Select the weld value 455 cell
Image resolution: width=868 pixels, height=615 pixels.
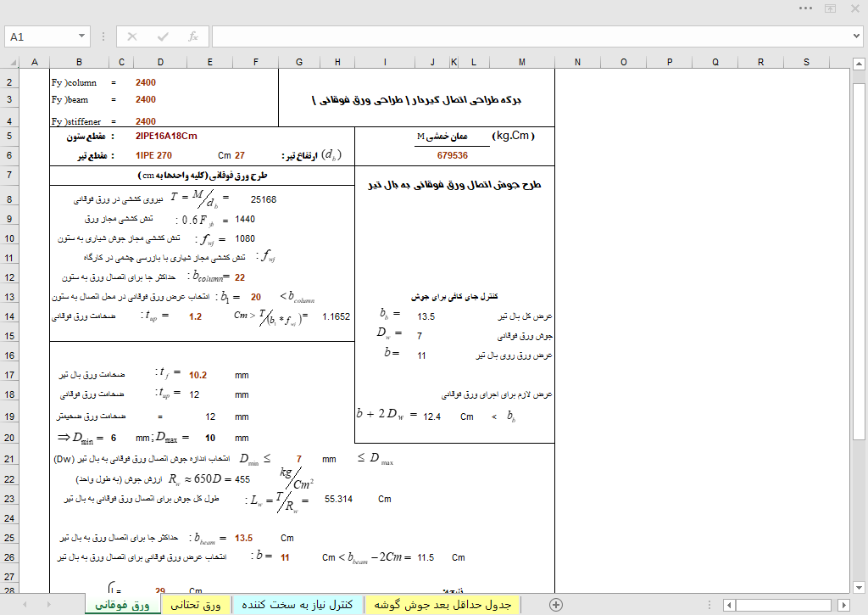click(x=242, y=479)
